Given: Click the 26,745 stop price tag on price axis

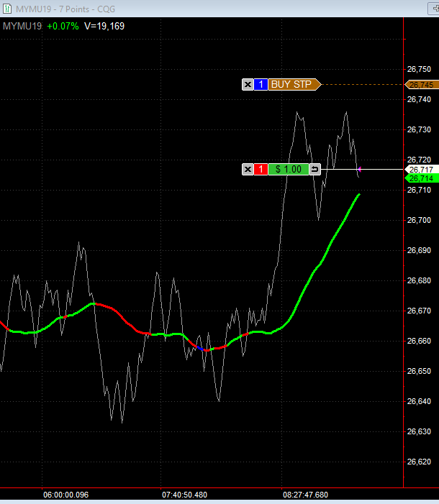Looking at the screenshot, I should pyautogui.click(x=422, y=85).
